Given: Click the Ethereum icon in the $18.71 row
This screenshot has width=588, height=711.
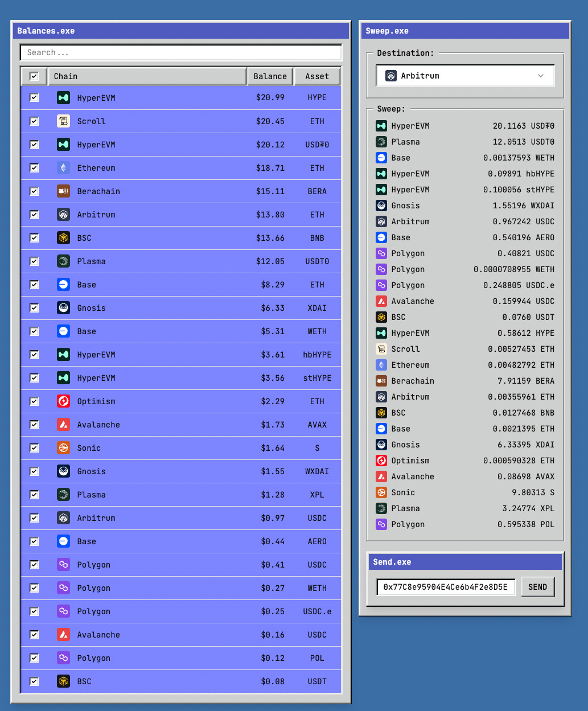Looking at the screenshot, I should (63, 167).
